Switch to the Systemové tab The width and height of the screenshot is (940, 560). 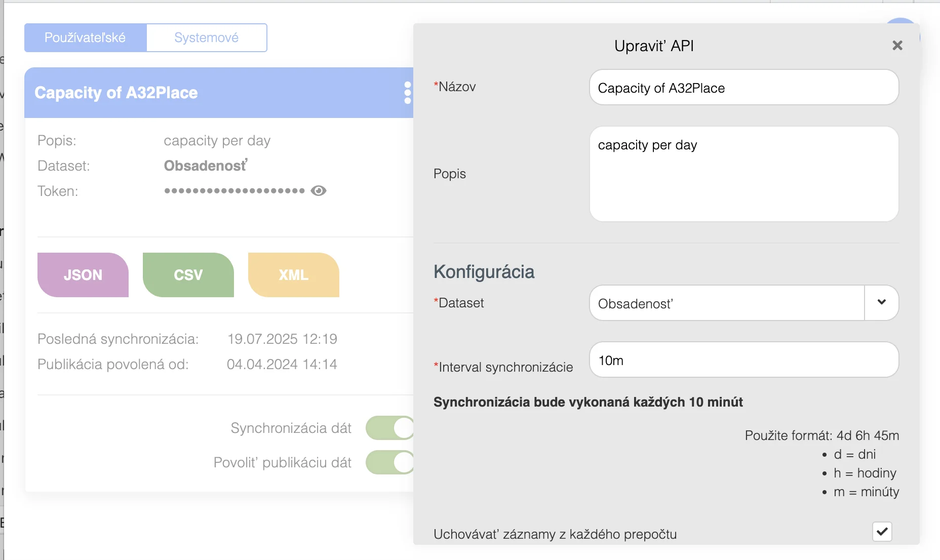206,37
